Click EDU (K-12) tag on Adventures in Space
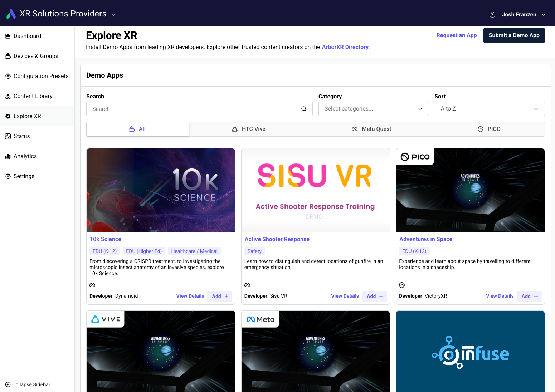The height and width of the screenshot is (392, 555). click(414, 251)
